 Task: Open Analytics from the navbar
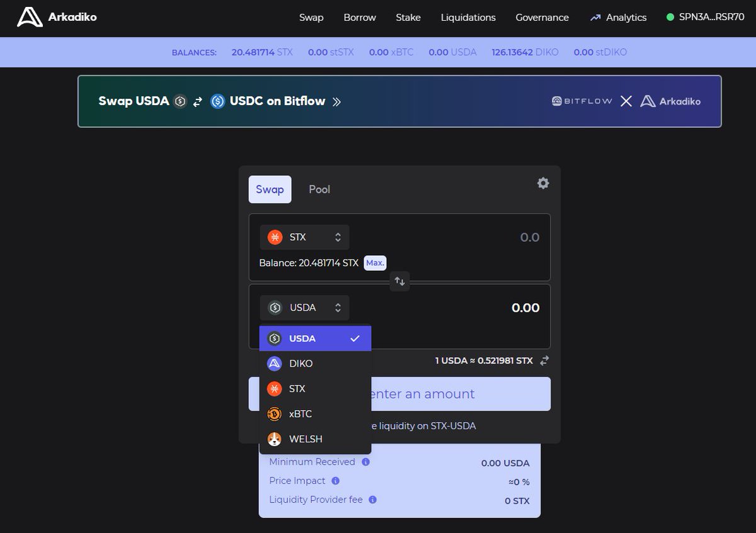[x=619, y=18]
